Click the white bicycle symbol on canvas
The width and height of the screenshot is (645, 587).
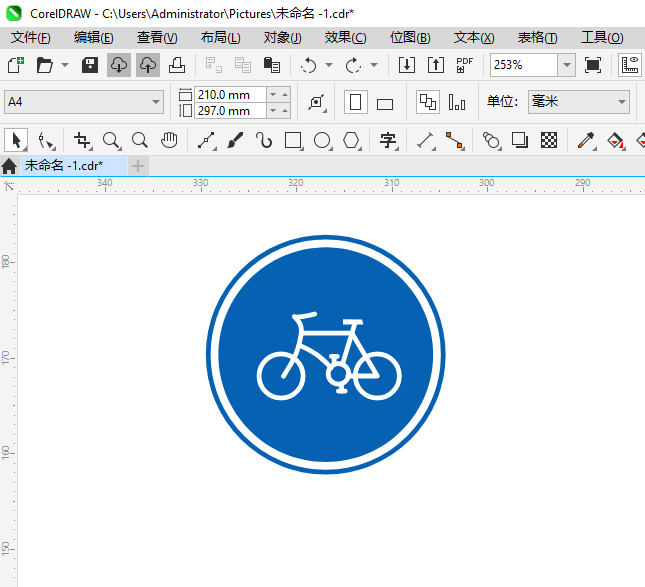[329, 356]
